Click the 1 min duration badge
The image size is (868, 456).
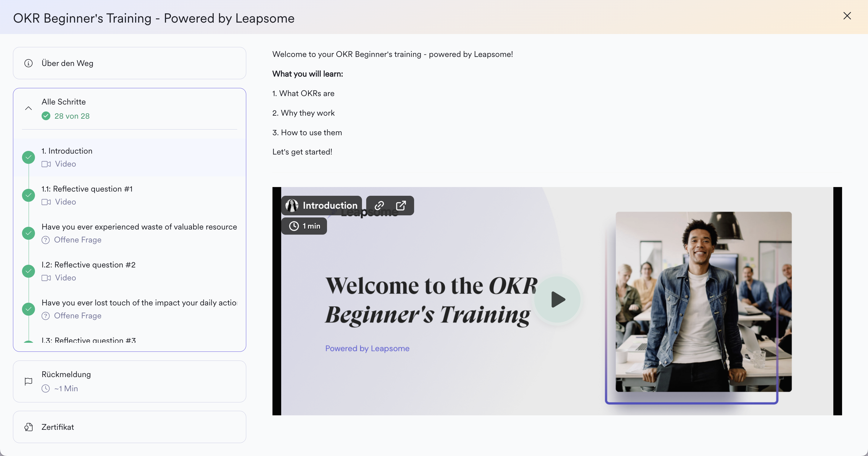pyautogui.click(x=304, y=226)
